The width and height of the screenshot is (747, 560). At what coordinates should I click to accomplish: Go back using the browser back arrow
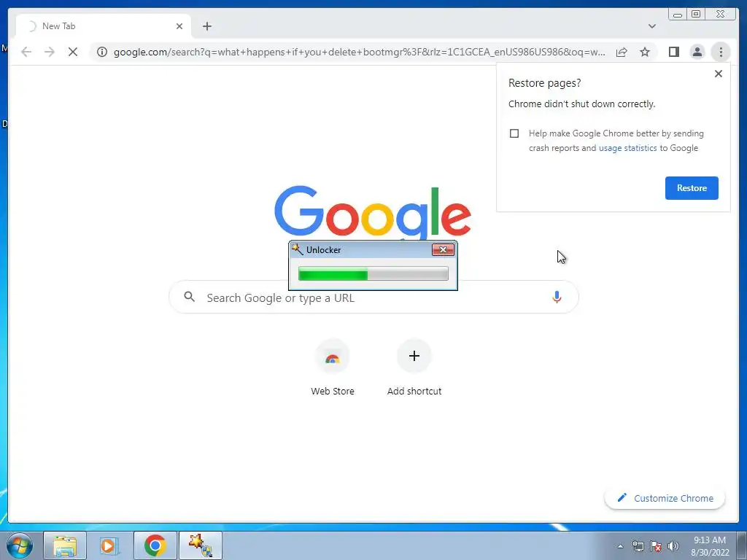pos(26,52)
